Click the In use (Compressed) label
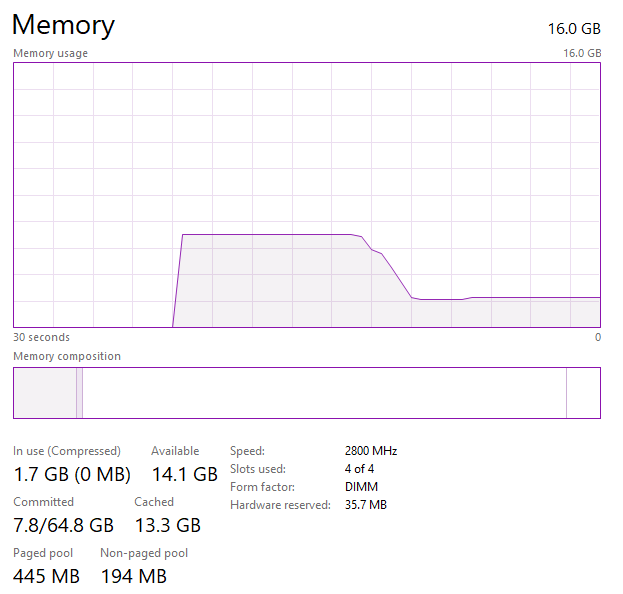Viewport: 623px width, 594px height. [x=66, y=451]
